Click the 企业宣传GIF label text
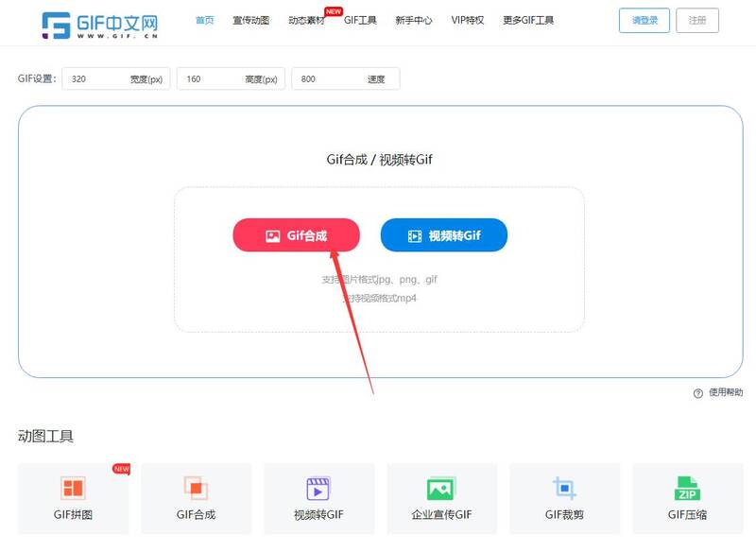Viewport: 756px width, 552px height. click(x=441, y=515)
